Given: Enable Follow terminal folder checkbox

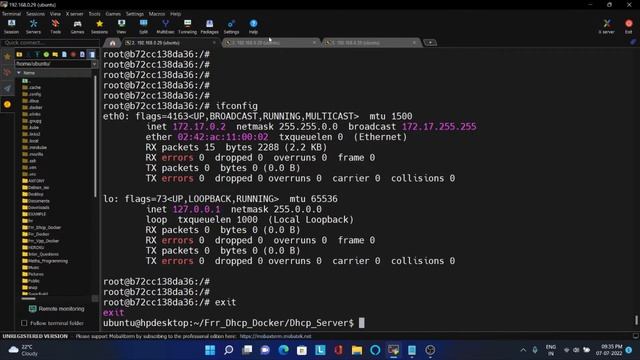Looking at the screenshot, I should [x=24, y=323].
